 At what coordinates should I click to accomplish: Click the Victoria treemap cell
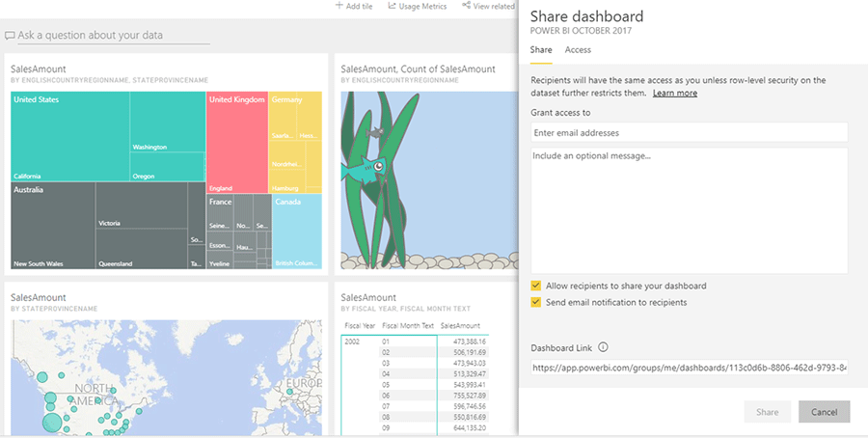[x=142, y=205]
